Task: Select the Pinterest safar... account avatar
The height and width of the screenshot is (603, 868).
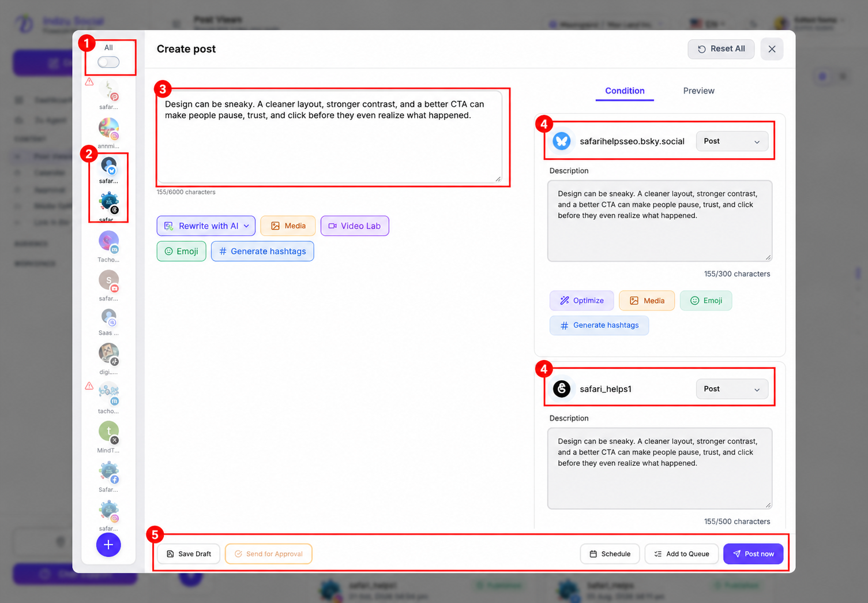Action: point(108,89)
